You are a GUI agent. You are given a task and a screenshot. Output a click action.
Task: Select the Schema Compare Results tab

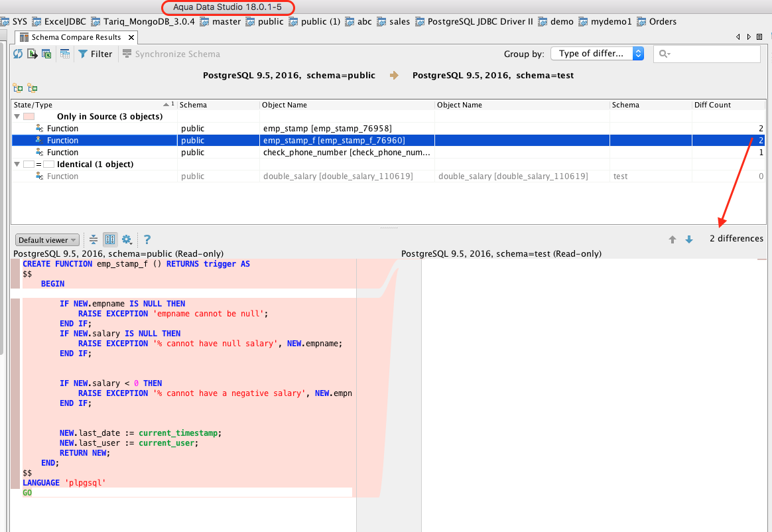[76, 37]
